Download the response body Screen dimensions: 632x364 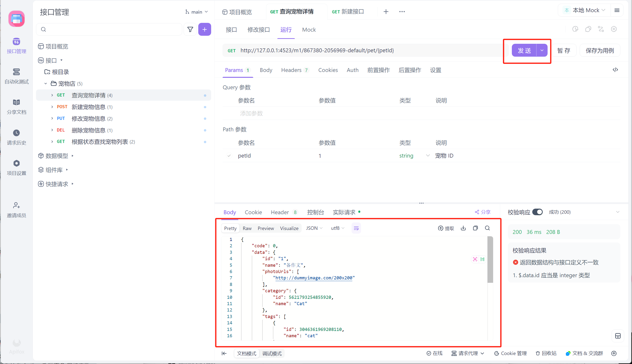point(463,228)
